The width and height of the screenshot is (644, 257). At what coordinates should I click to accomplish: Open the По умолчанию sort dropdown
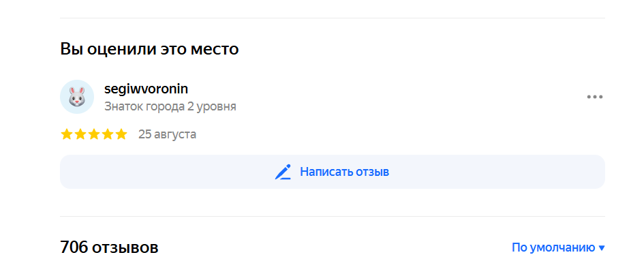(x=558, y=248)
